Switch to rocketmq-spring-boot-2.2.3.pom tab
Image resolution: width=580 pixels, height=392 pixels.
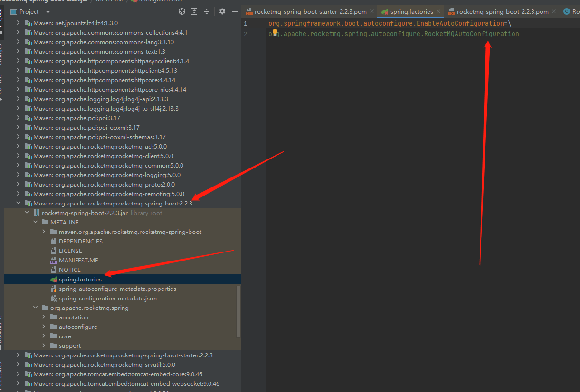point(503,11)
